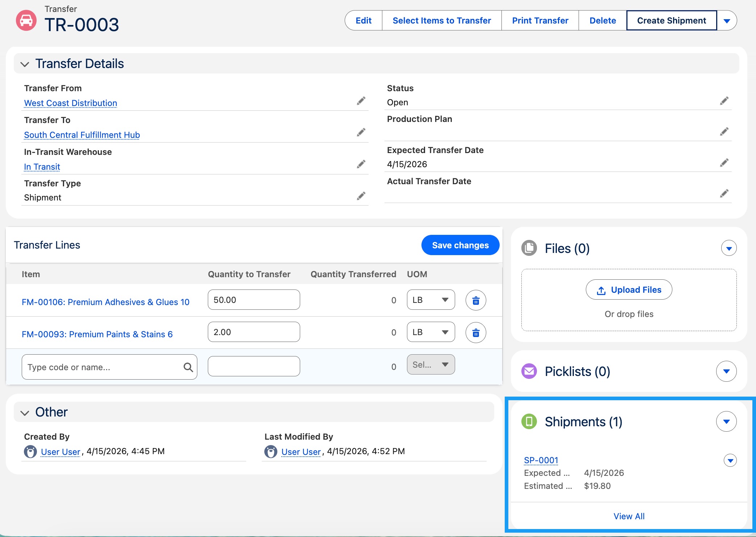
Task: Click Upload Files button
Action: (629, 289)
